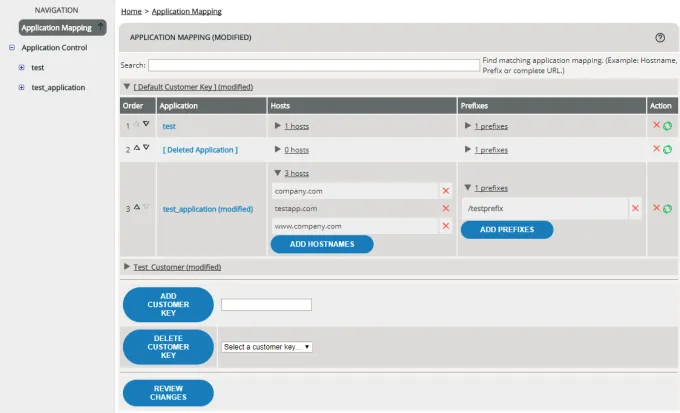Click the testapp.com hostname field

355,208
